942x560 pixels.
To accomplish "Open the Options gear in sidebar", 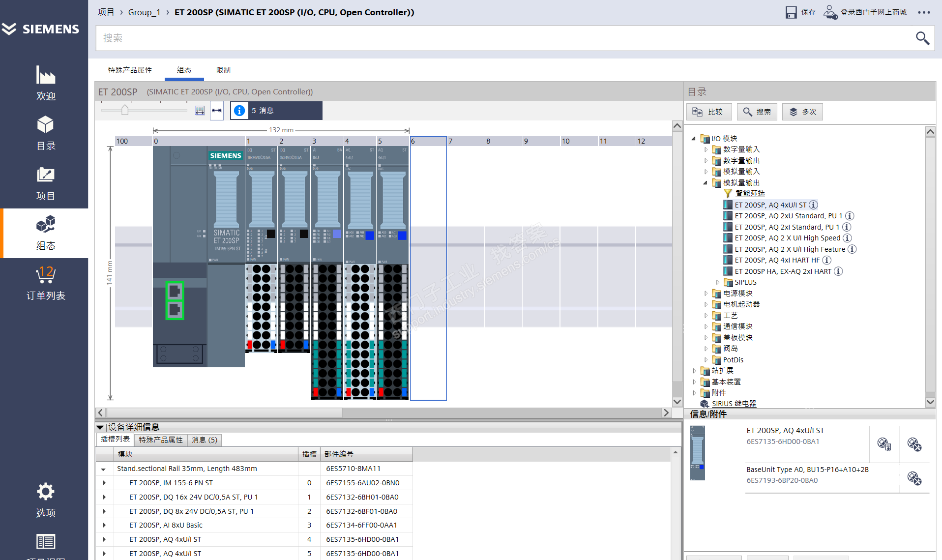I will [46, 492].
